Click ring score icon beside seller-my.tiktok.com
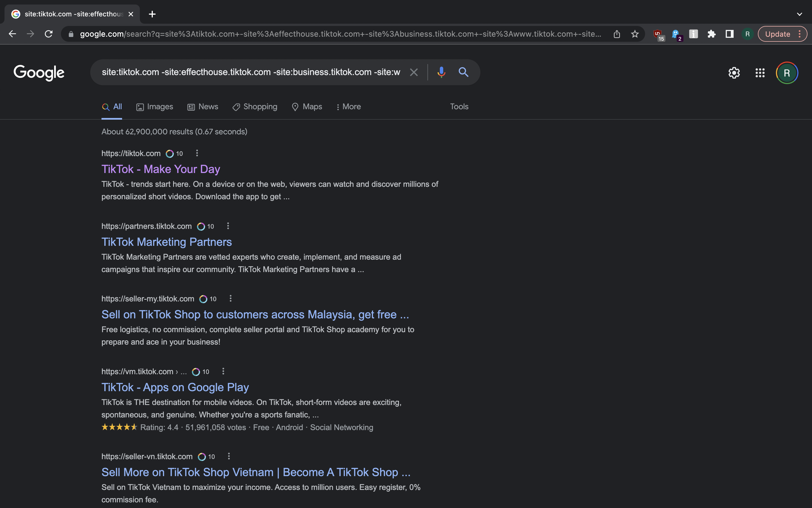 click(203, 299)
